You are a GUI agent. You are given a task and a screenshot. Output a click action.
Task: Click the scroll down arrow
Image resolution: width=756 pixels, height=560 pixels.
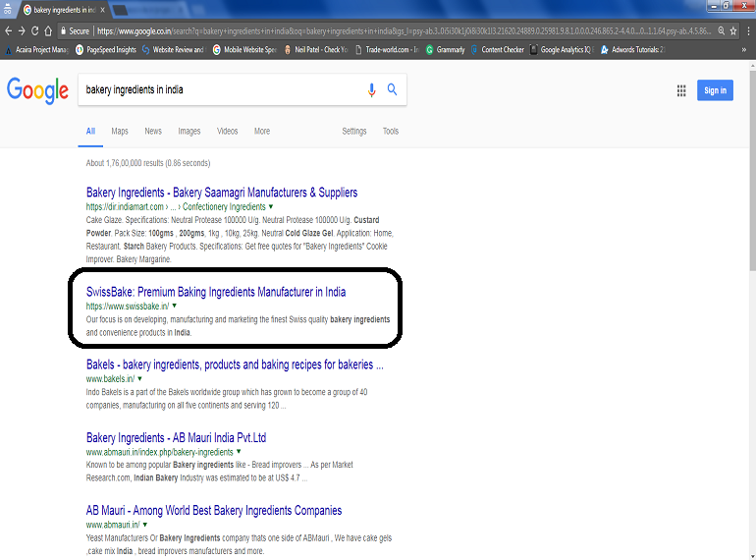[752, 556]
